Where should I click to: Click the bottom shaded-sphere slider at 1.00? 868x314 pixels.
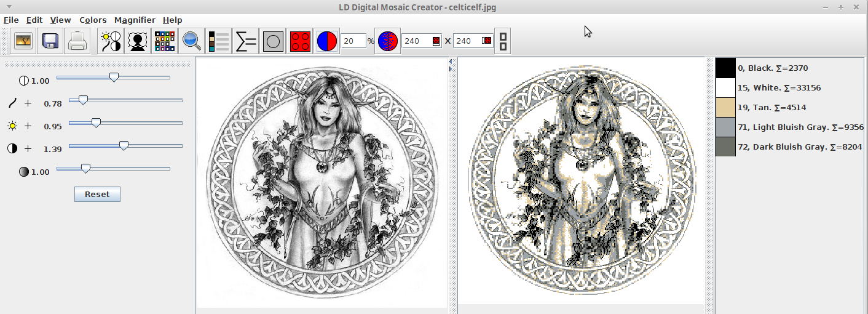click(x=113, y=168)
